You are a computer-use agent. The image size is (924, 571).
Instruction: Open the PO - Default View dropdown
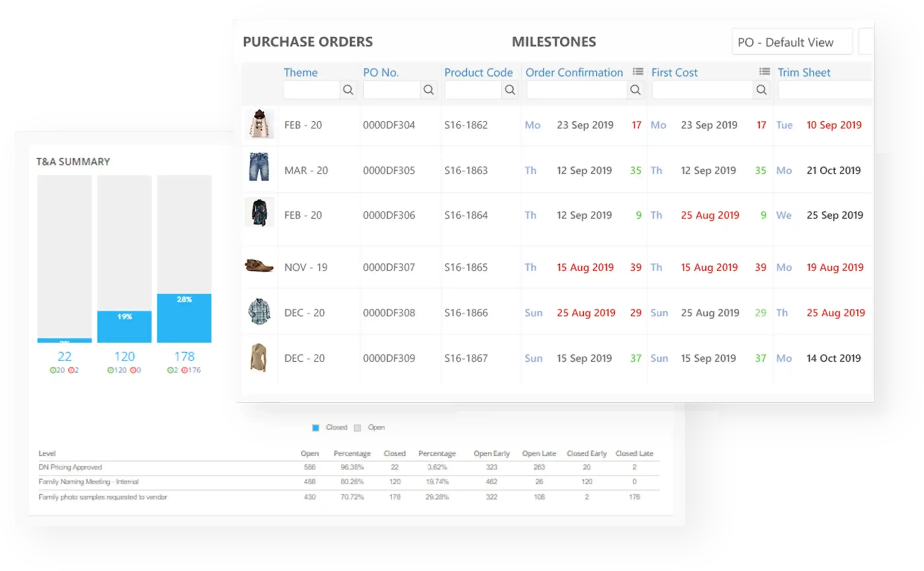tap(792, 42)
